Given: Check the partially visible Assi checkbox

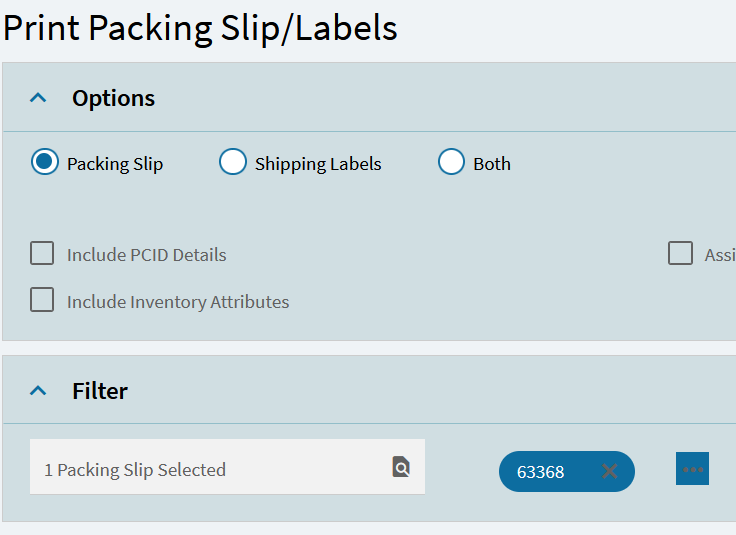Looking at the screenshot, I should (680, 253).
